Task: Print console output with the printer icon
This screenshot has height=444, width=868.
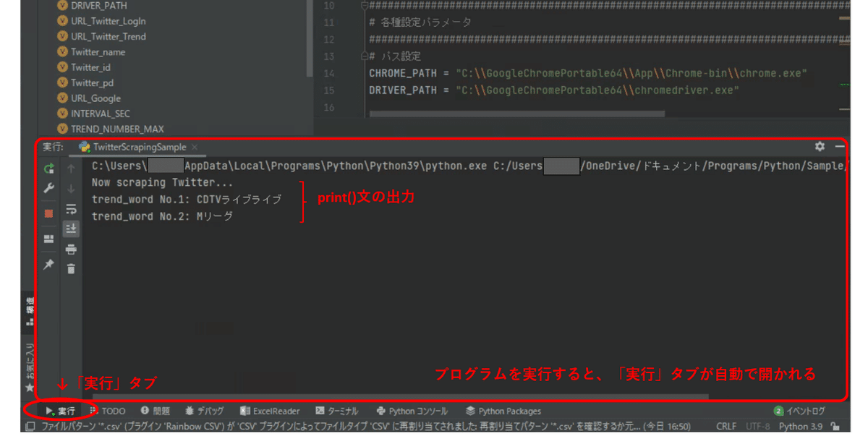Action: click(x=71, y=249)
